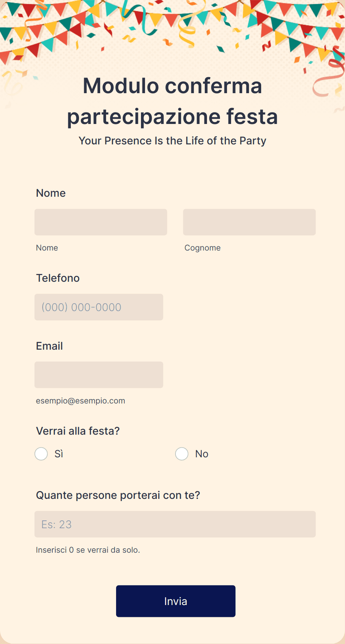Viewport: 345px width, 644px height.
Task: Click the Cognome (last name) input field
Action: coord(249,222)
